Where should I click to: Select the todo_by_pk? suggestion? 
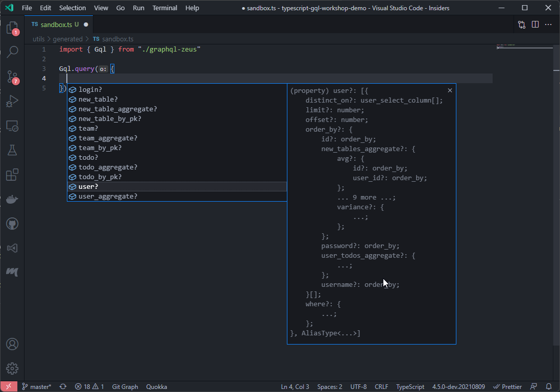coord(177,177)
